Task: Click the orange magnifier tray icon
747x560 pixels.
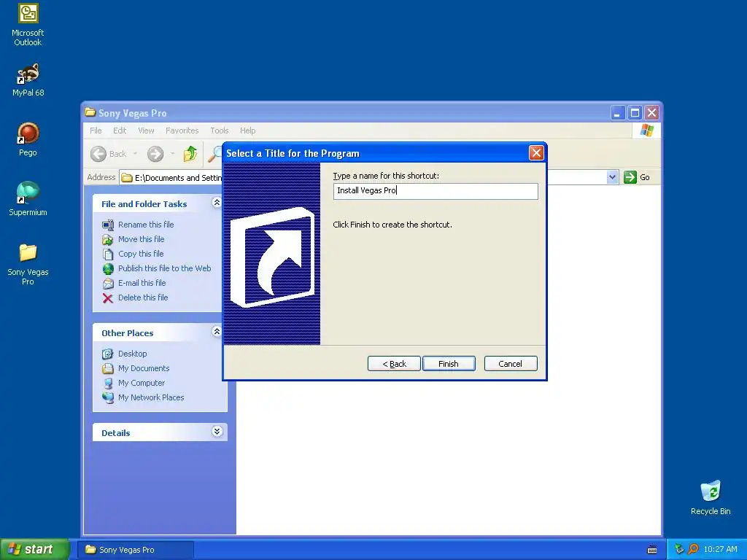Action: coord(693,549)
